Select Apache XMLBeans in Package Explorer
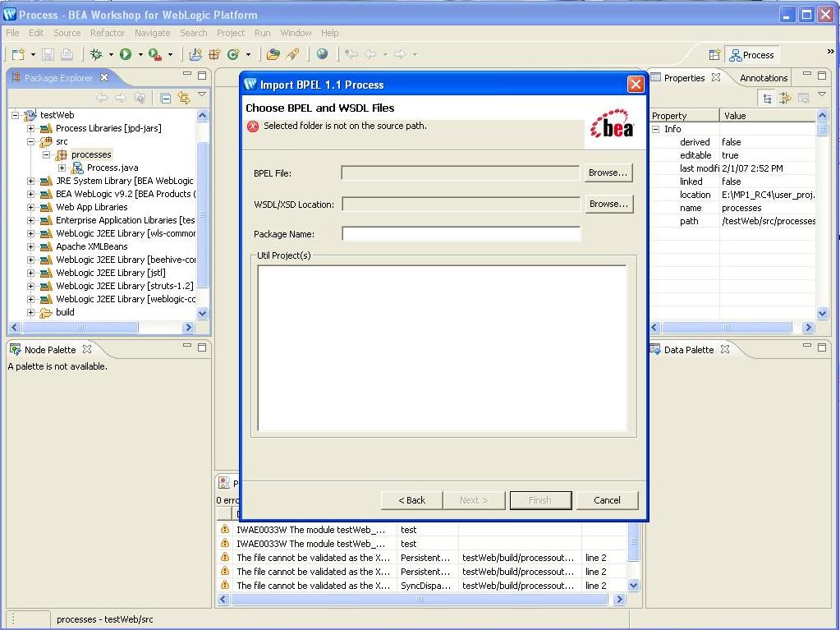Image resolution: width=840 pixels, height=630 pixels. coord(92,246)
